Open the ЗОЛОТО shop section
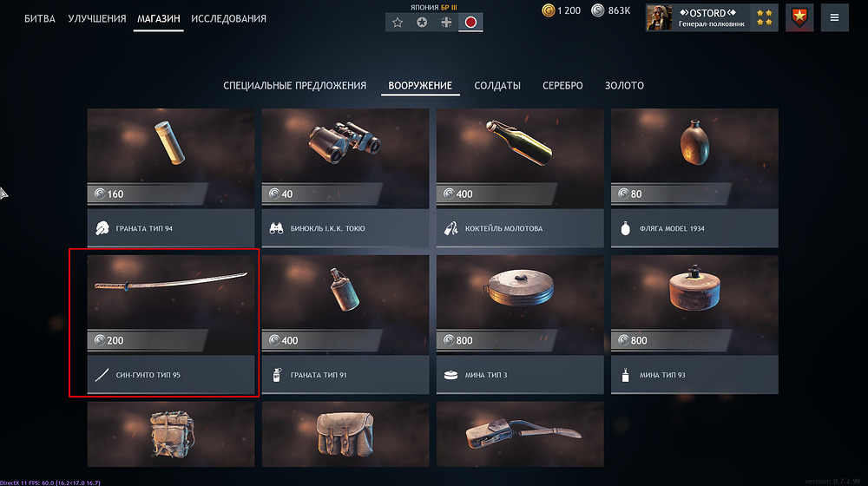 pyautogui.click(x=624, y=86)
